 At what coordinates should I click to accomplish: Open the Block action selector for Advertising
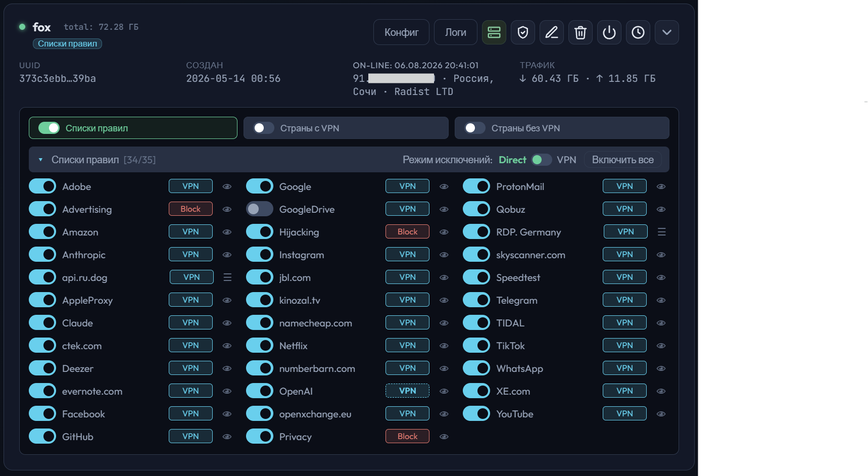point(190,209)
